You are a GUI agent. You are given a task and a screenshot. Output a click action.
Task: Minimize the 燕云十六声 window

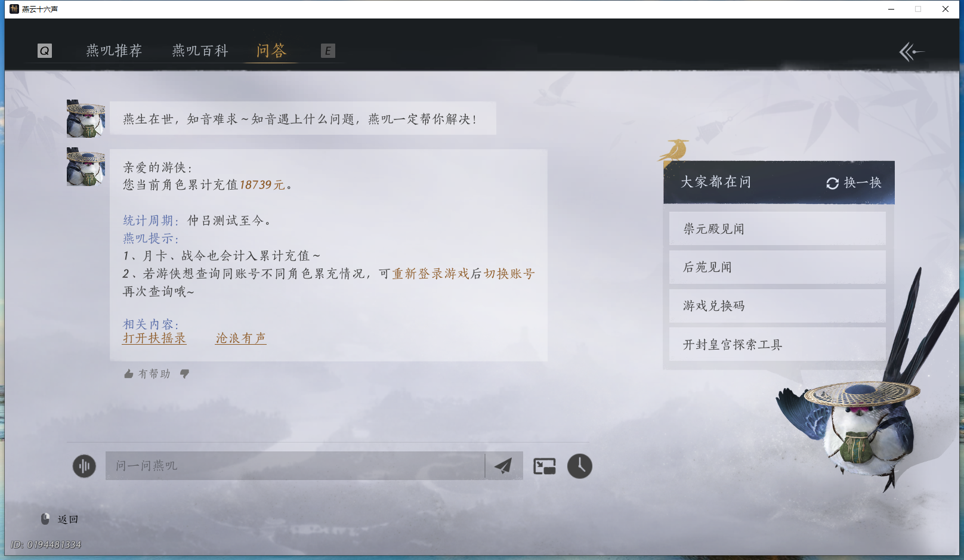coord(891,9)
